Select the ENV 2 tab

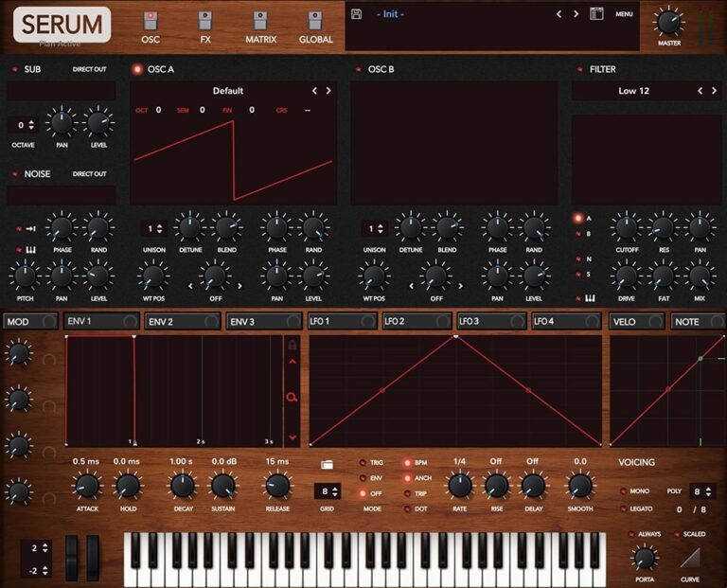pos(182,321)
